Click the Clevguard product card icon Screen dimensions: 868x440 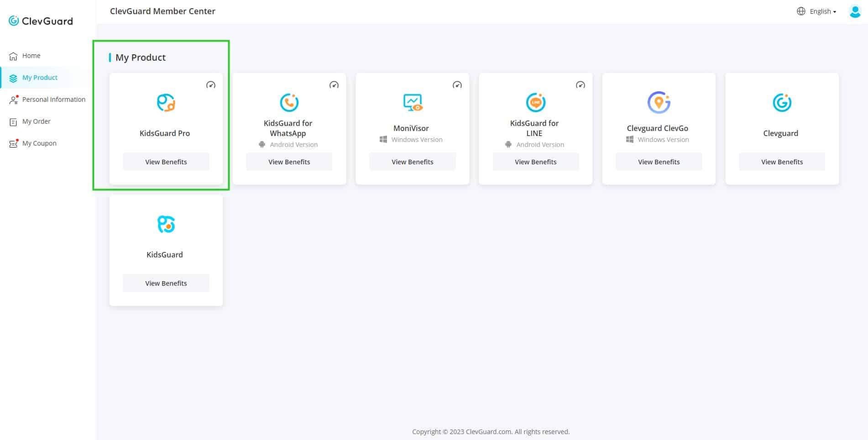tap(782, 103)
